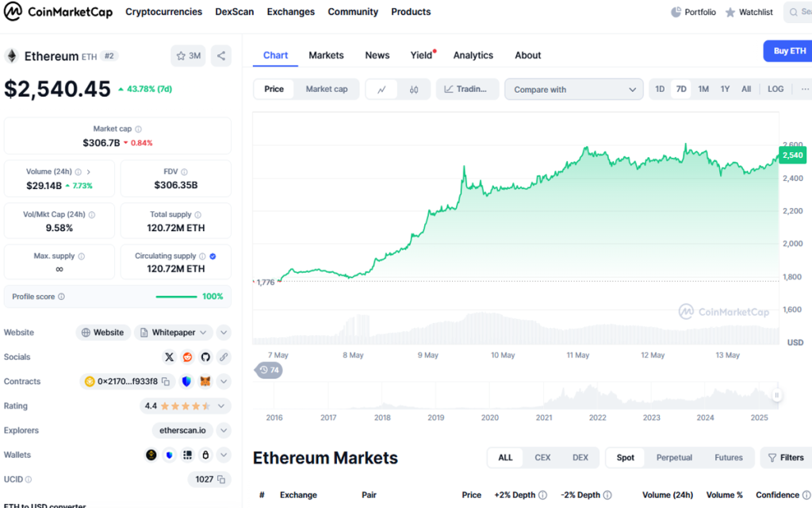Viewport: 812px width, 508px height.
Task: Switch to Markets tab
Action: point(326,55)
